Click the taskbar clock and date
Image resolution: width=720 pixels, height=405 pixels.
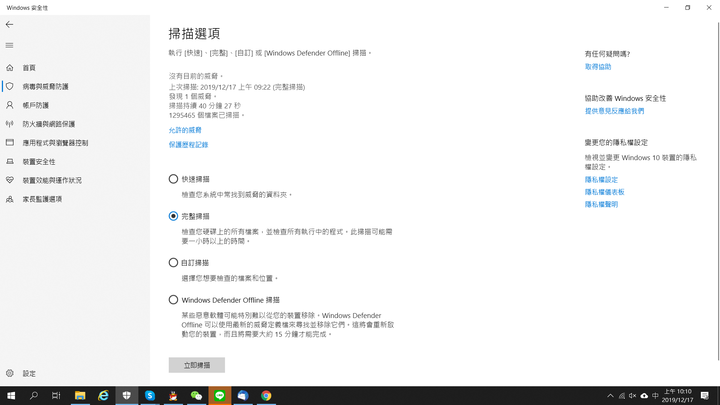tap(677, 396)
